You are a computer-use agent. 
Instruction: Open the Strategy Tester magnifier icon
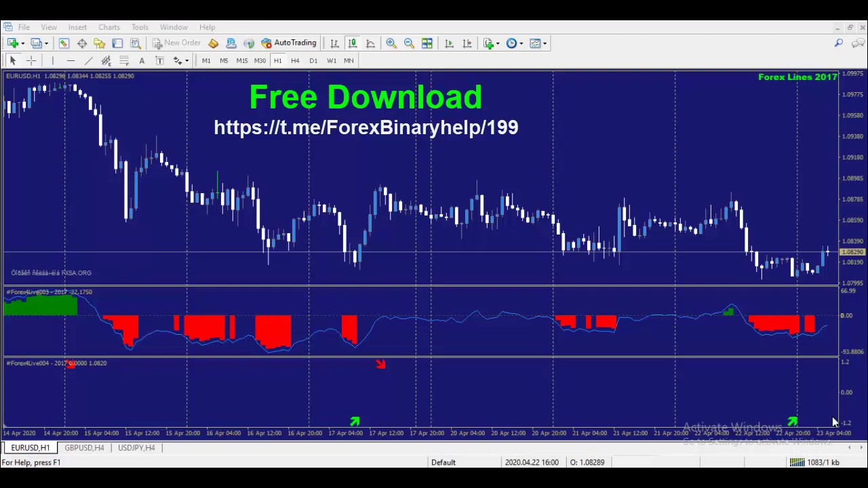pos(135,43)
